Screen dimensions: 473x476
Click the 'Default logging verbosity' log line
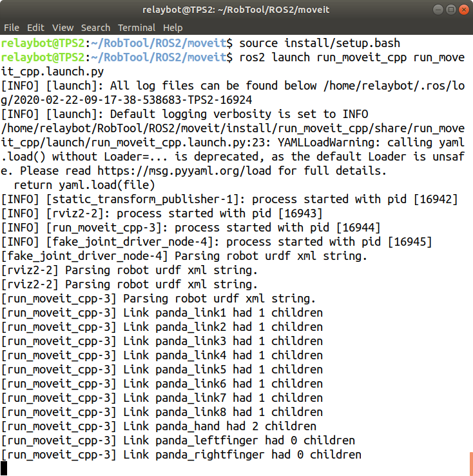[x=185, y=114]
